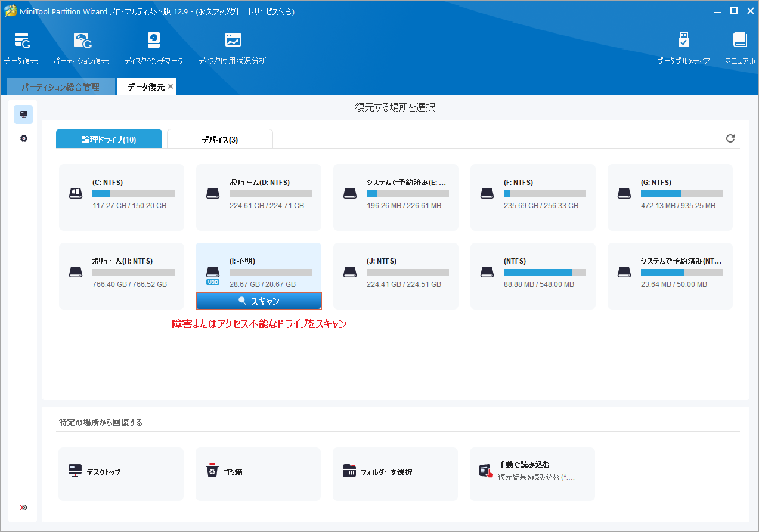Click the 766.40 GB / 766.52 GB text

coord(129,284)
